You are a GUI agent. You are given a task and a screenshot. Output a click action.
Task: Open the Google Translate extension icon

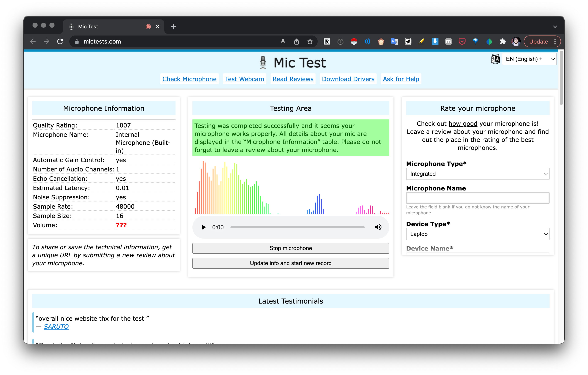394,42
